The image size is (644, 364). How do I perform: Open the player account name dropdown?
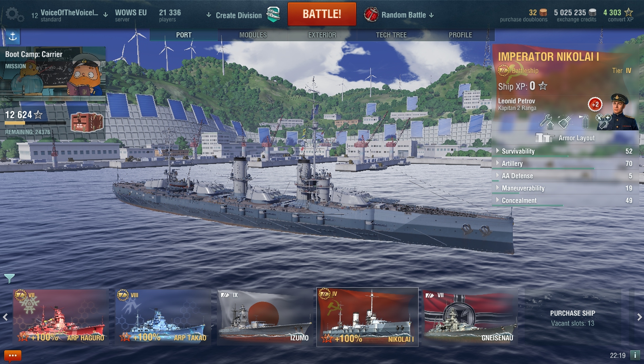pyautogui.click(x=70, y=15)
